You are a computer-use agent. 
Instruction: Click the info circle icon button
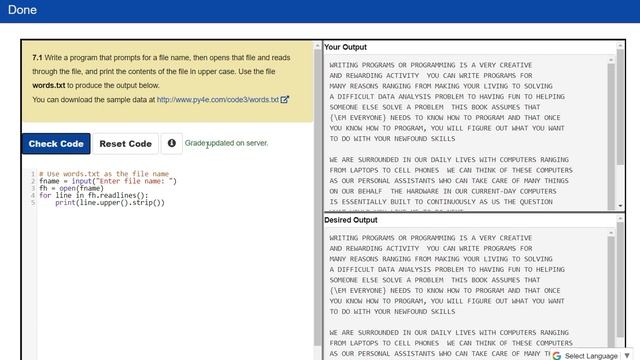coord(171,143)
